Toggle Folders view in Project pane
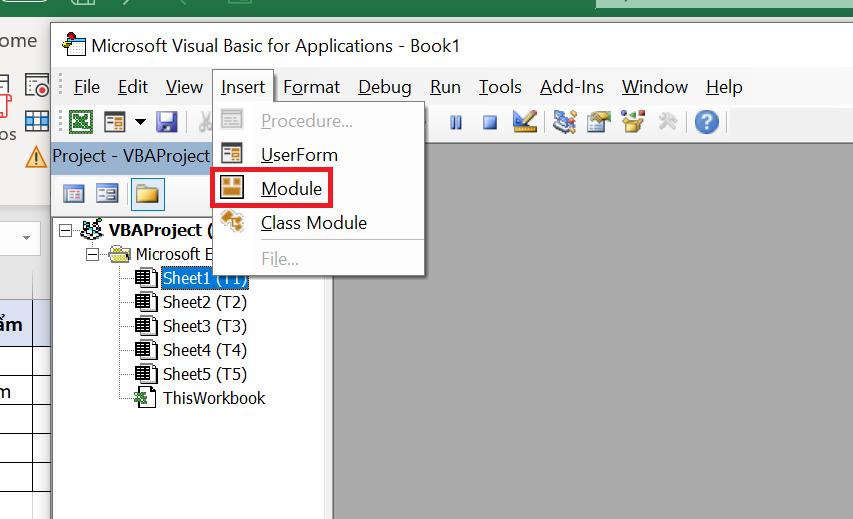Viewport: 853px width, 519px height. click(x=147, y=194)
